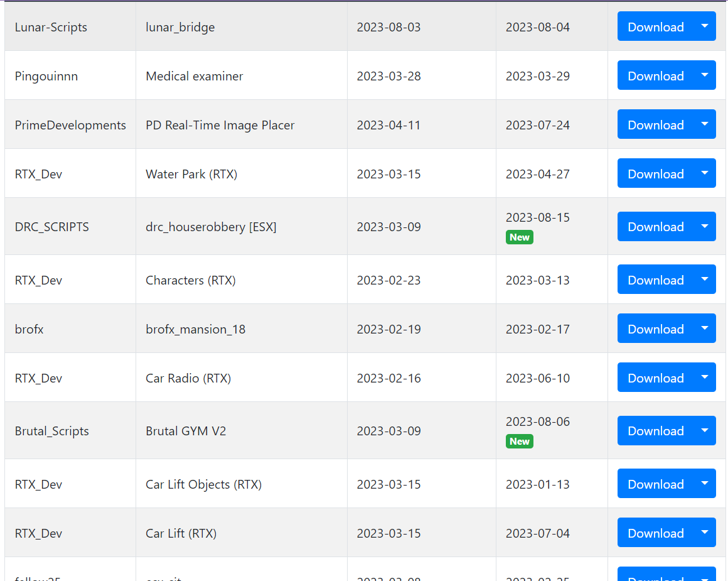Expand download options for Characters (RTX)
Screen dimensions: 728x581
pos(705,280)
